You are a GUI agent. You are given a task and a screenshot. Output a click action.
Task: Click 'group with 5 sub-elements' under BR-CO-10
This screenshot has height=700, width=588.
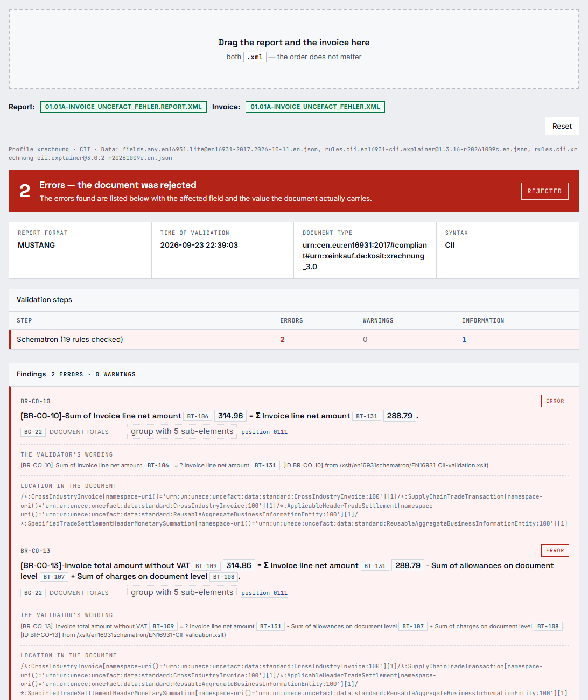pyautogui.click(x=182, y=431)
